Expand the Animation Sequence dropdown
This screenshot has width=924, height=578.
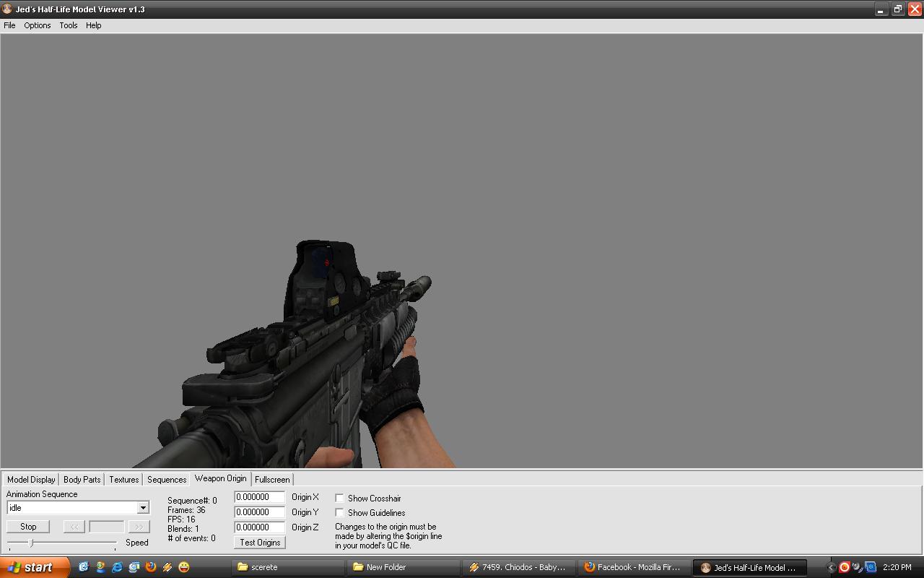pyautogui.click(x=143, y=508)
